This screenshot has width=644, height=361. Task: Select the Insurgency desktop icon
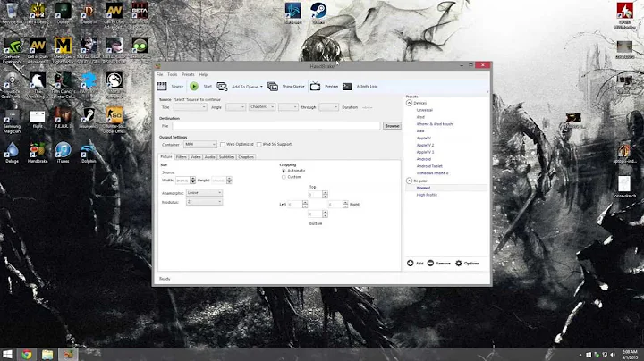pos(89,118)
